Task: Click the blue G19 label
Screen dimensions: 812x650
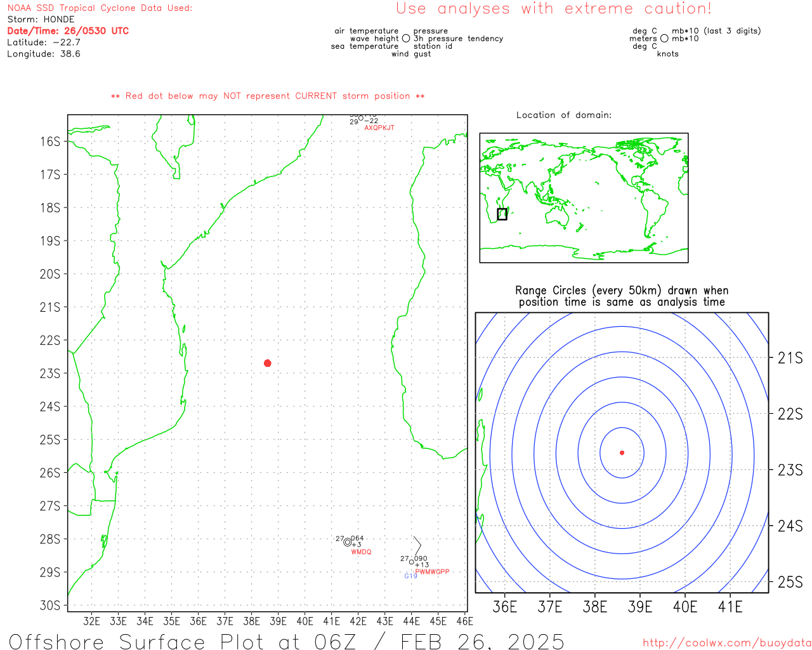Action: [410, 576]
